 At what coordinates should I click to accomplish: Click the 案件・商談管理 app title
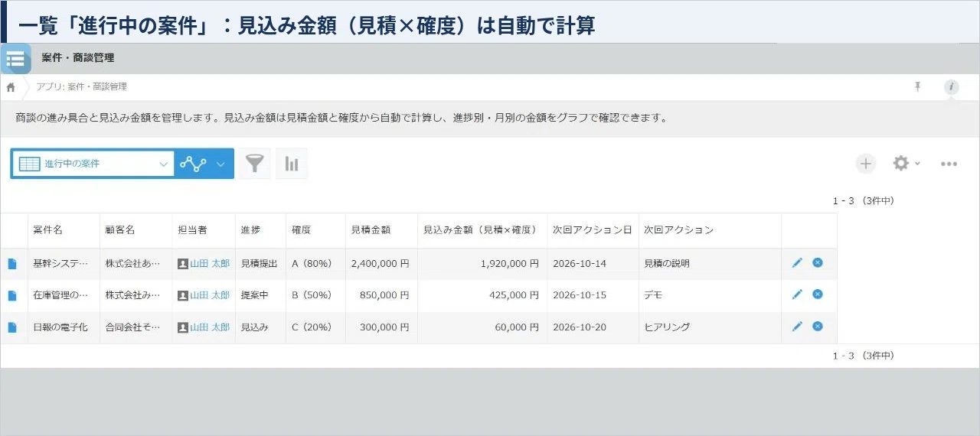click(x=78, y=58)
